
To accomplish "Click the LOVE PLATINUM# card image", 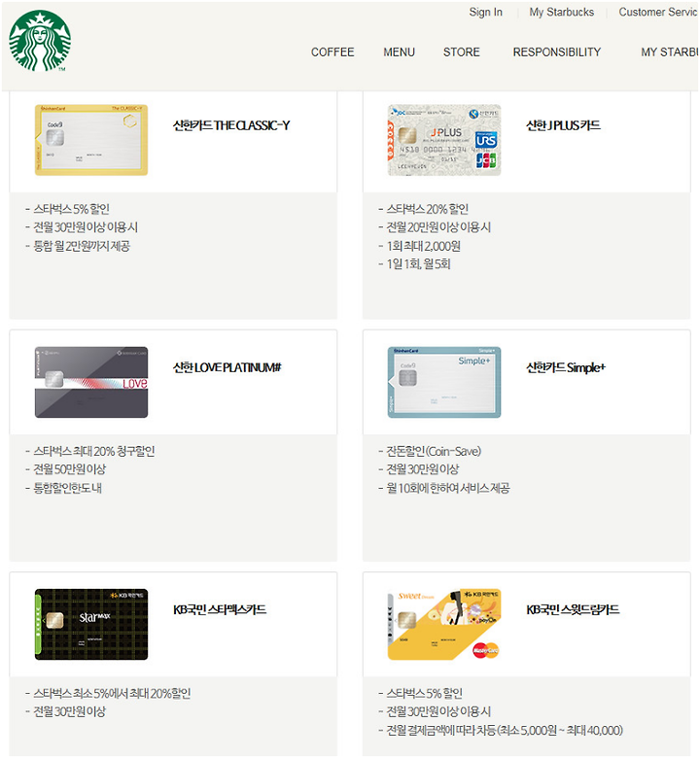I will click(x=91, y=382).
